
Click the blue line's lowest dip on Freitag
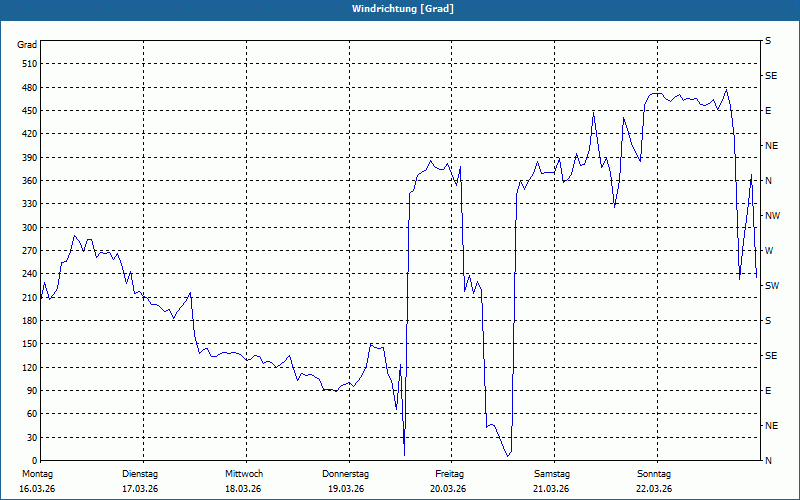[x=508, y=455]
